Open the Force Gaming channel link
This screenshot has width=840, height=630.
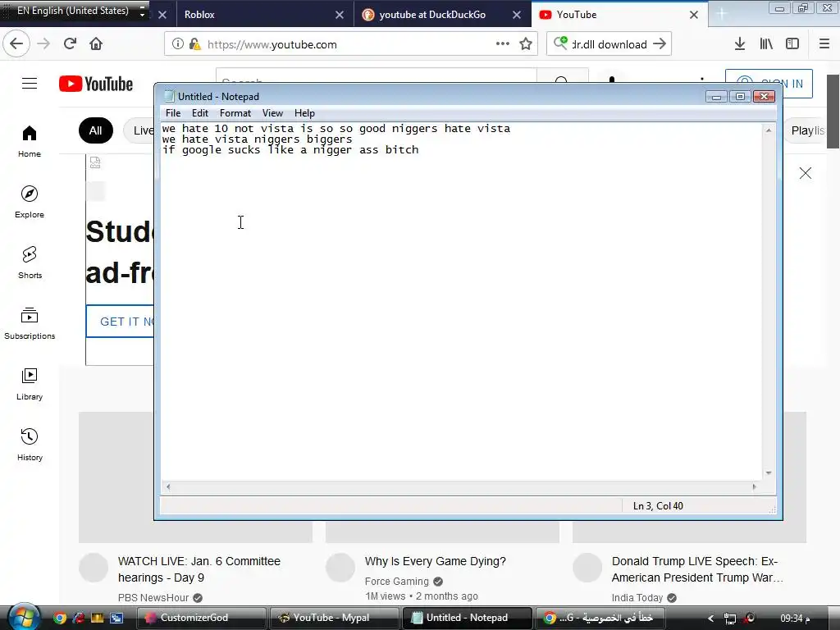point(397,582)
